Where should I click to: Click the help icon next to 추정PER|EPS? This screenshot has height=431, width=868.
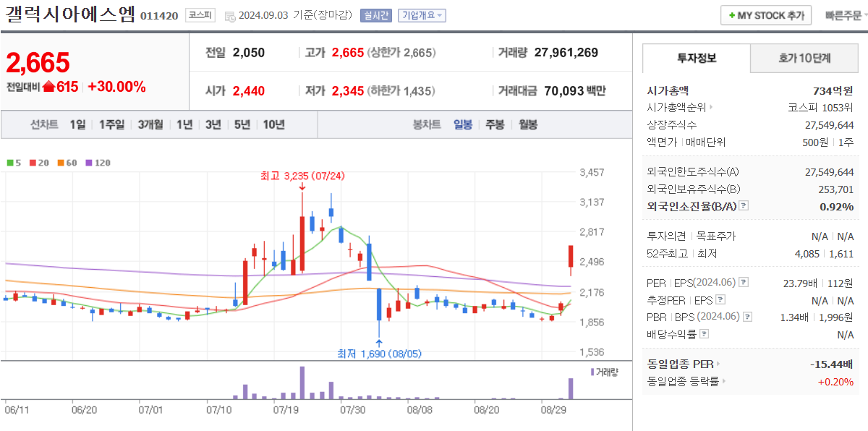[720, 300]
